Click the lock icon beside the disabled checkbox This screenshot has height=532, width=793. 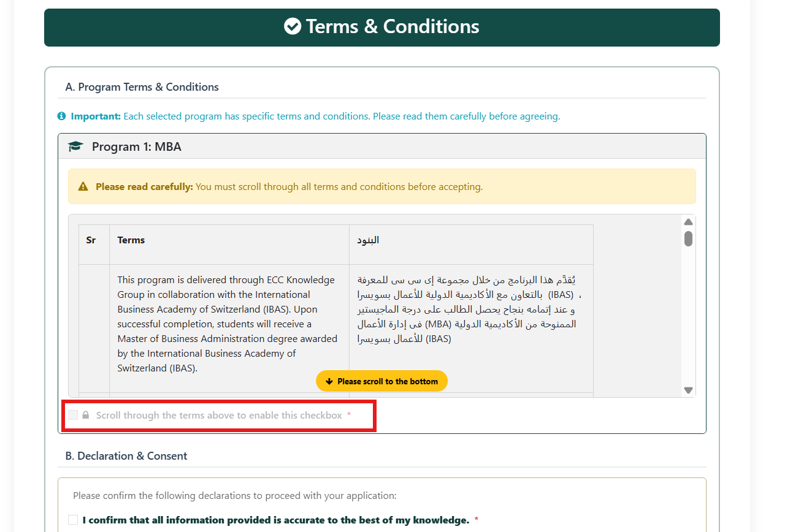point(86,416)
